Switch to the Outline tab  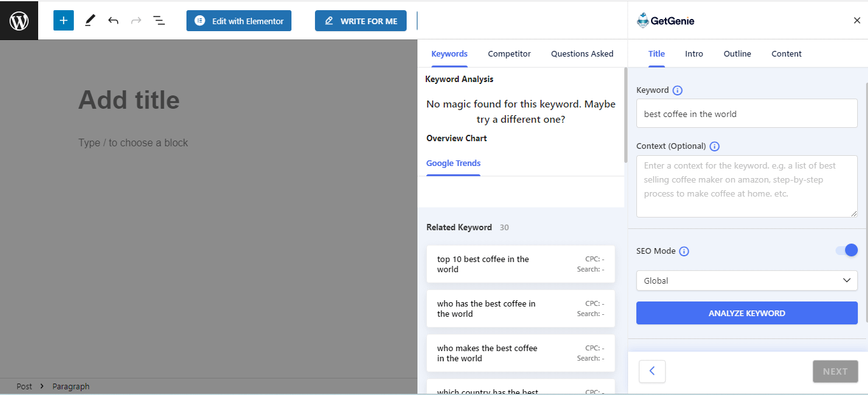click(x=737, y=53)
